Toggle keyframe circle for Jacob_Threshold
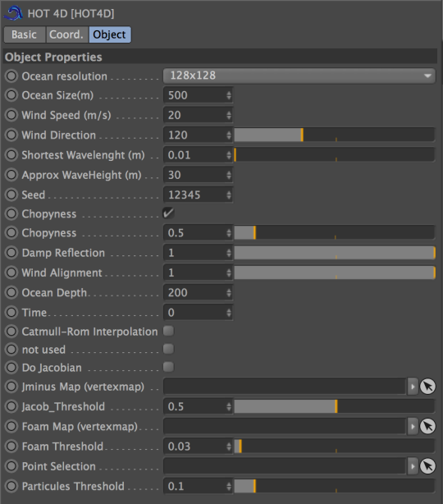 pyautogui.click(x=11, y=406)
